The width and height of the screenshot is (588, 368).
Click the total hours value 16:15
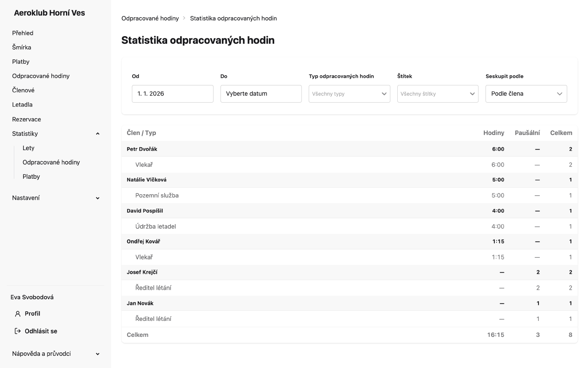[x=496, y=335]
